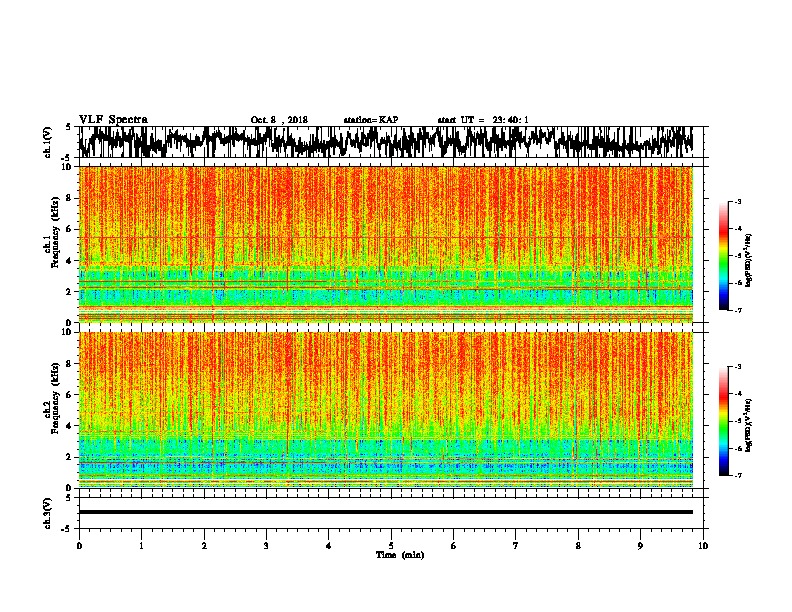Click the "-7" label on ch.1 color scale

pos(737,310)
